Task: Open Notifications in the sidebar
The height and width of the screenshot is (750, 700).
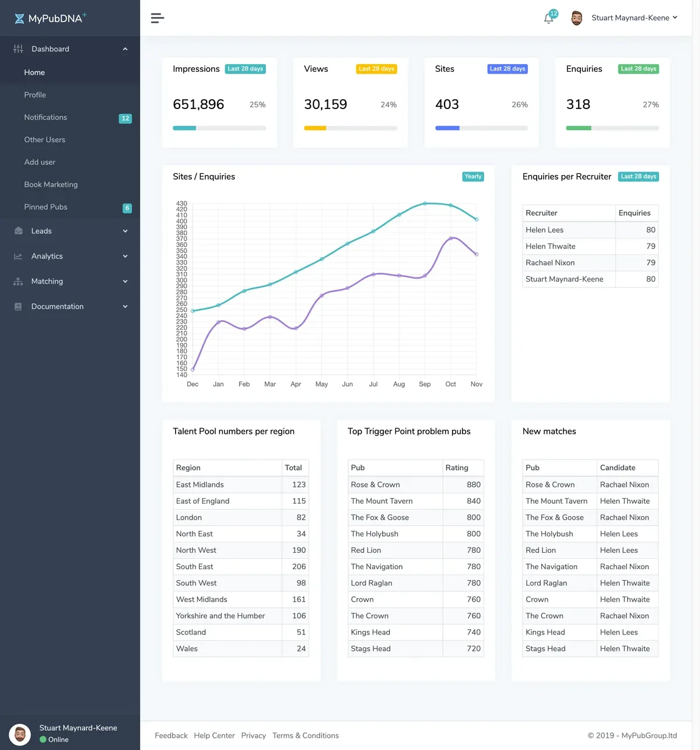Action: point(45,117)
